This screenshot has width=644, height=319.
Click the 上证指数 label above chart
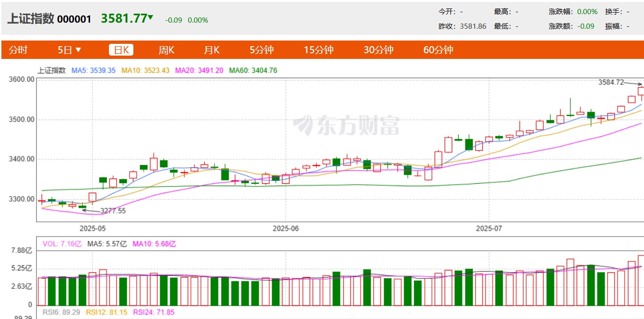click(x=52, y=71)
